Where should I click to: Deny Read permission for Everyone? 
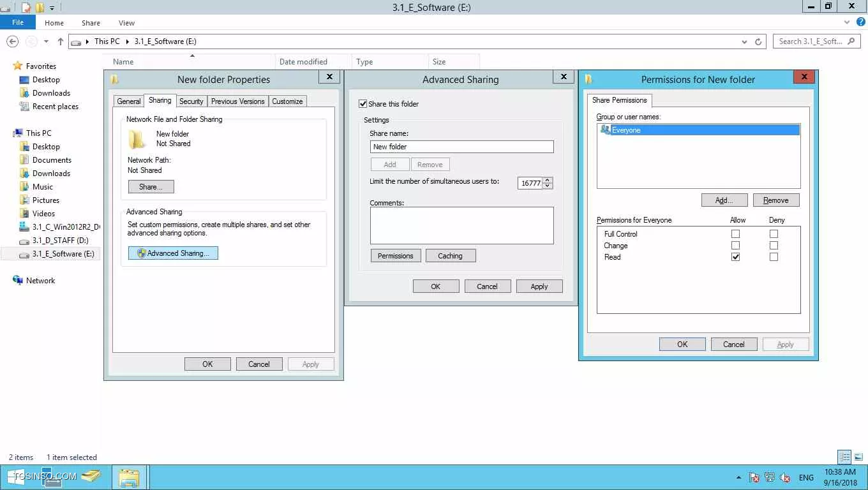pyautogui.click(x=774, y=257)
